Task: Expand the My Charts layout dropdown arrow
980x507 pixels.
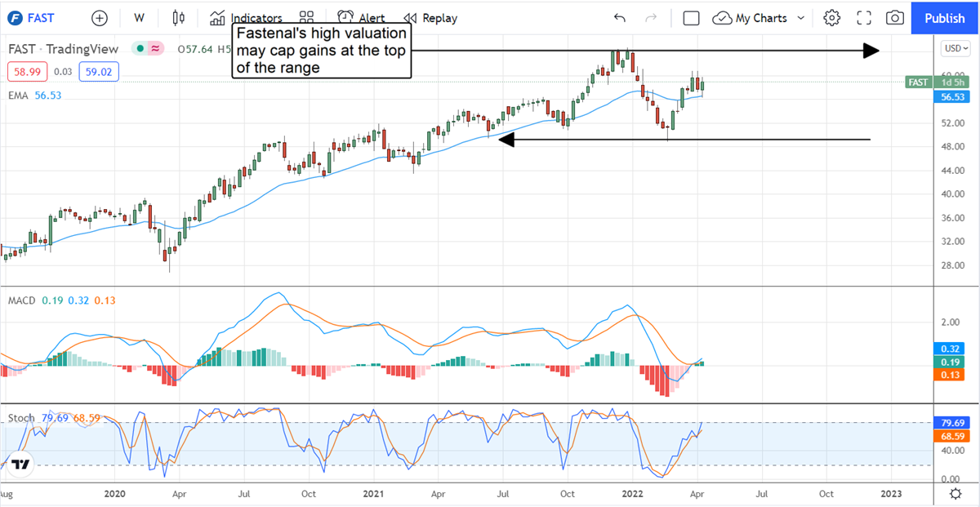Action: [x=801, y=18]
